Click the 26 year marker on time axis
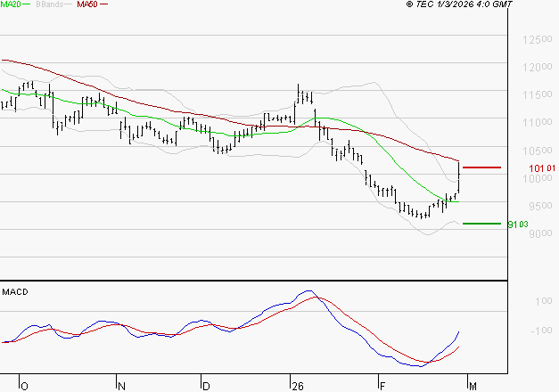 tap(297, 387)
